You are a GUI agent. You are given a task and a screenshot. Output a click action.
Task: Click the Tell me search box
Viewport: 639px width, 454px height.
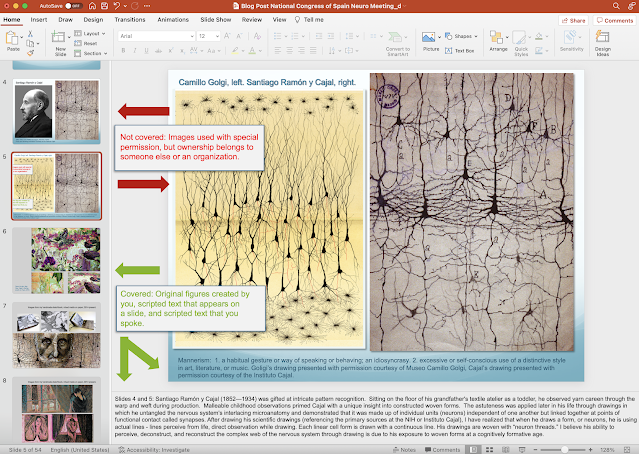coord(309,20)
